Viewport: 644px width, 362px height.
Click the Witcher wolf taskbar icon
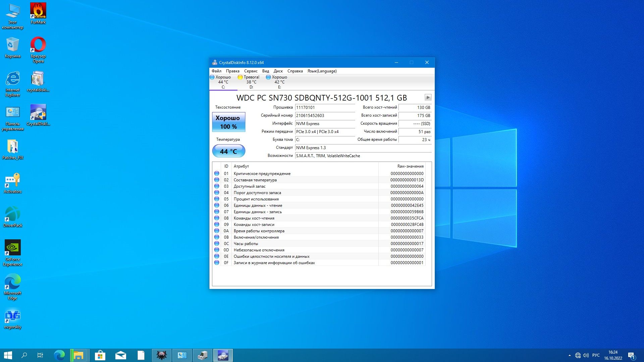(x=162, y=355)
